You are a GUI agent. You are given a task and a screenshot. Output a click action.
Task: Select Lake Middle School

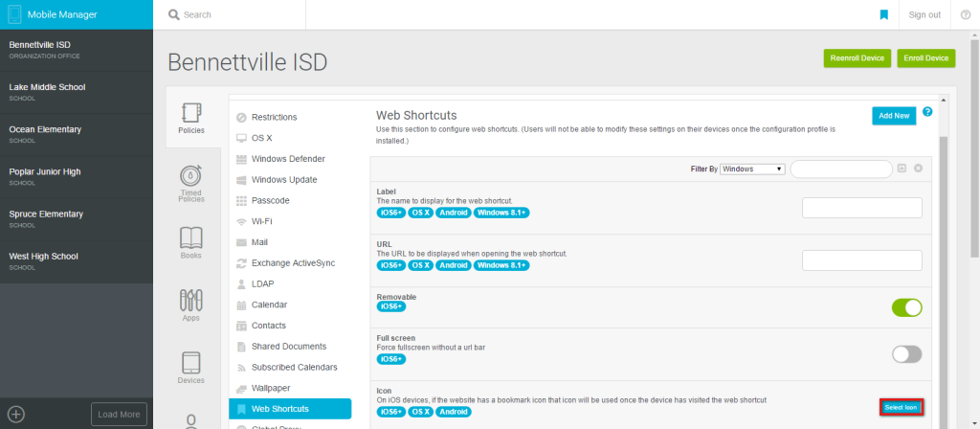coord(77,92)
